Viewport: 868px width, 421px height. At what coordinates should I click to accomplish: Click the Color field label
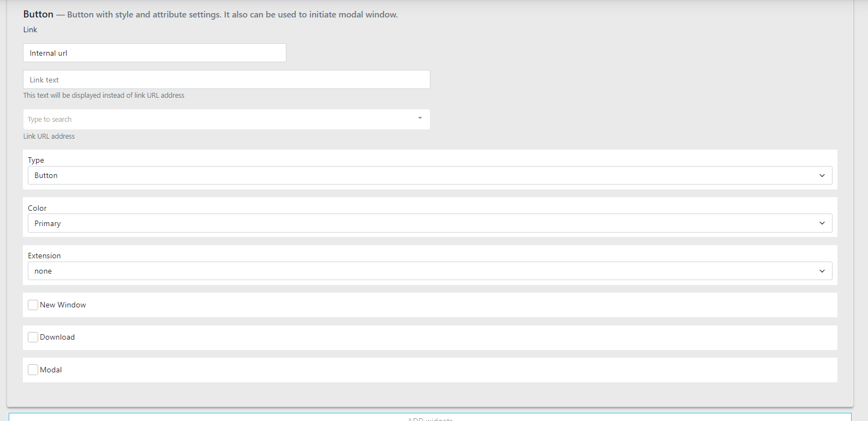click(x=37, y=208)
